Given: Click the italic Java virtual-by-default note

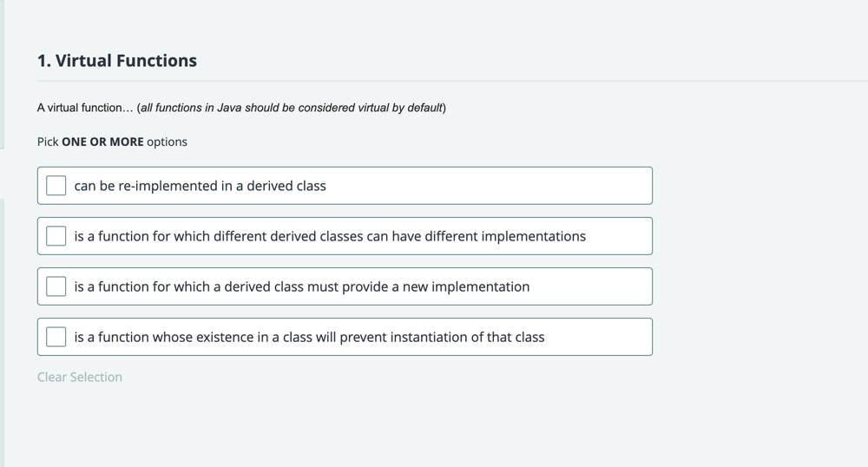Looking at the screenshot, I should pyautogui.click(x=292, y=108).
